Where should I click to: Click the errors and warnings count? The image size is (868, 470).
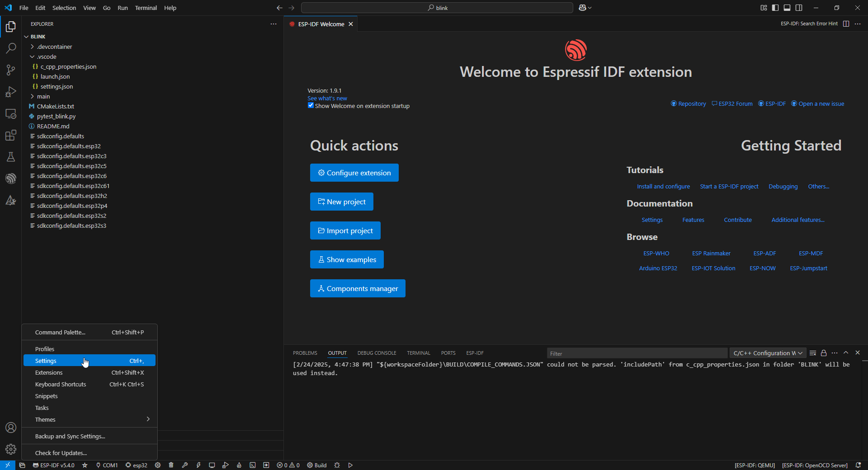[x=288, y=465]
